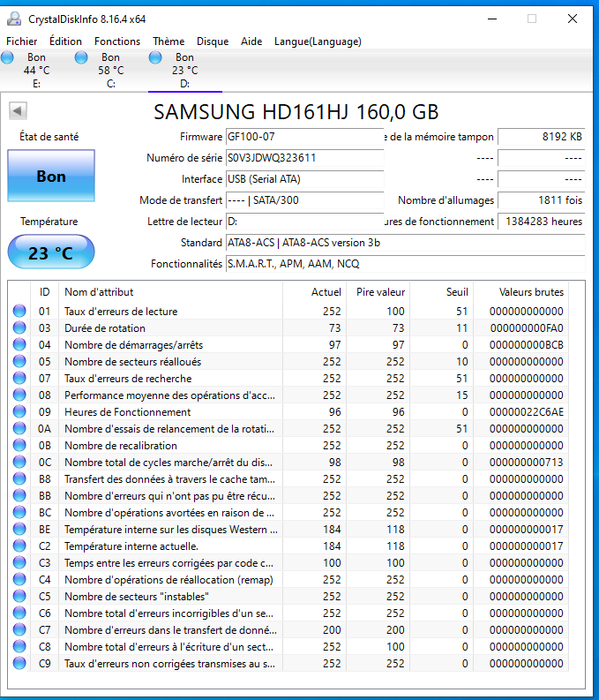Select the E: drive status icon

tap(8, 58)
